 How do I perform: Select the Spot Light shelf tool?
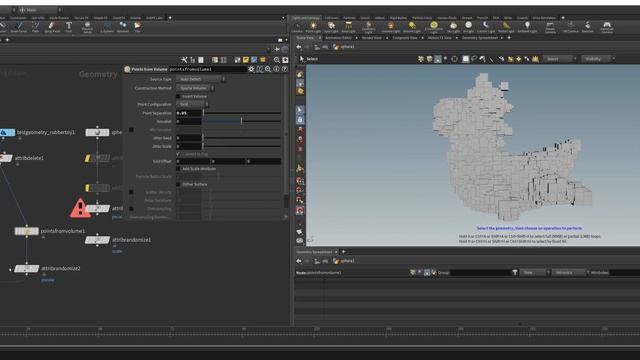(331, 27)
